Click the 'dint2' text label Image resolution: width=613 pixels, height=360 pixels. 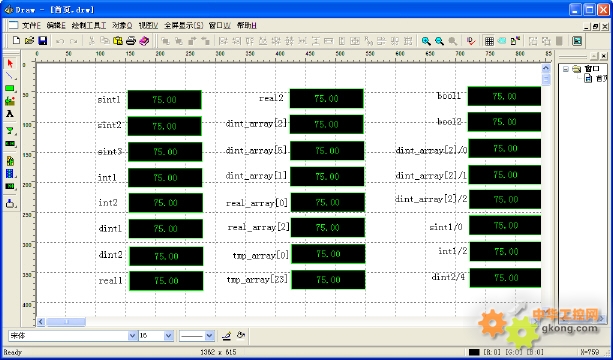tap(111, 255)
